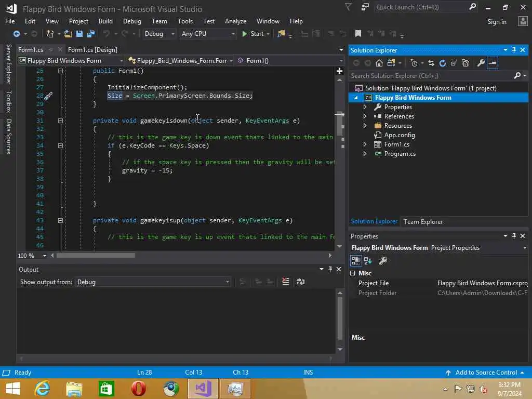Collapse the Form1() constructor code block
This screenshot has height=399, width=532.
(60, 71)
